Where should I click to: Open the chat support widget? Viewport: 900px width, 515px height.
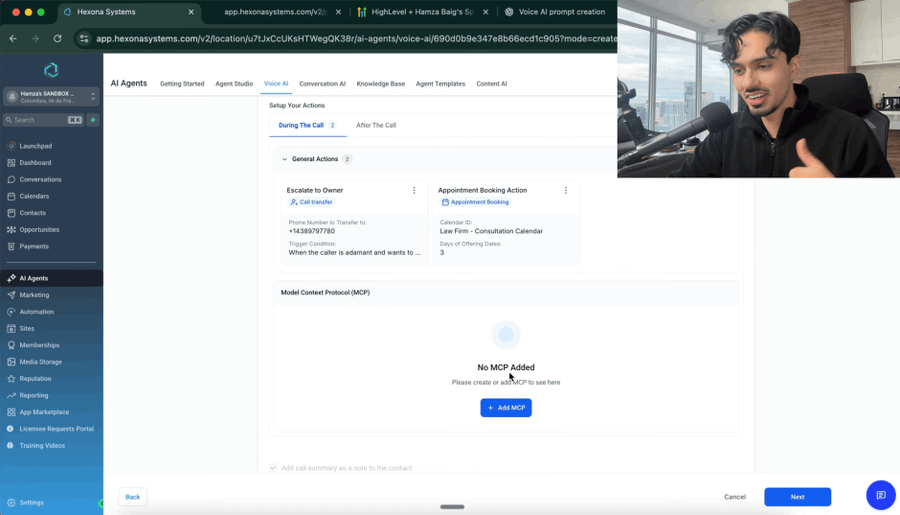[x=880, y=495]
